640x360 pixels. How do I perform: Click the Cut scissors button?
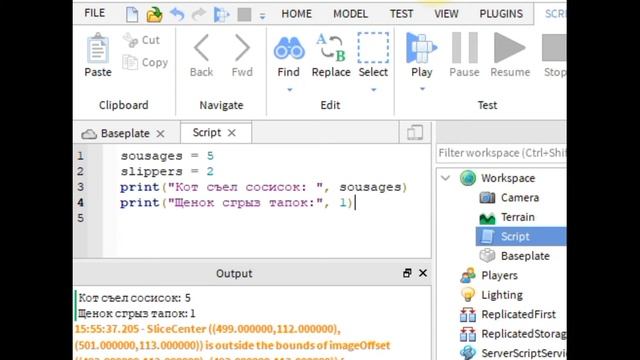141,40
